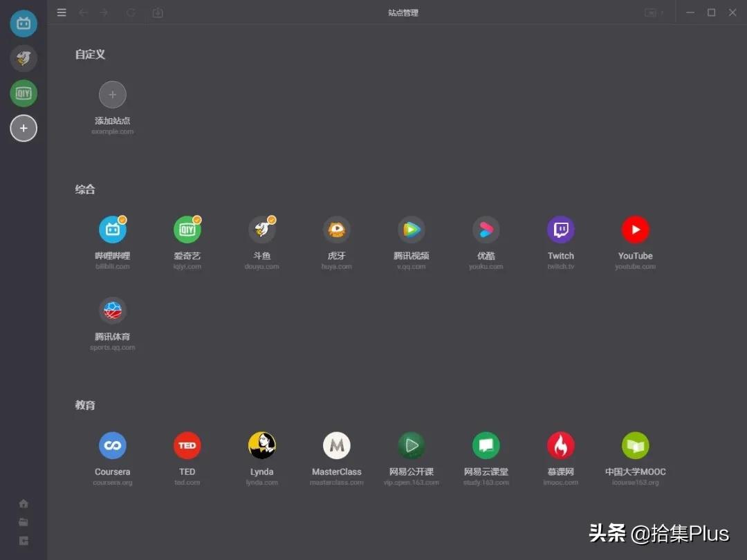This screenshot has height=560, width=747.
Task: Select the Lynda site icon
Action: [x=262, y=445]
